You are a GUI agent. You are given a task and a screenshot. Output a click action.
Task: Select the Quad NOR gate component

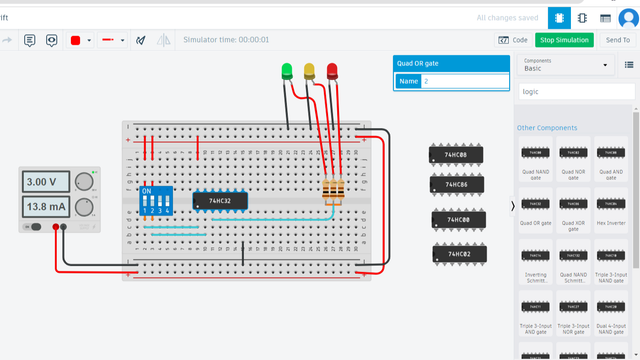coord(573,160)
